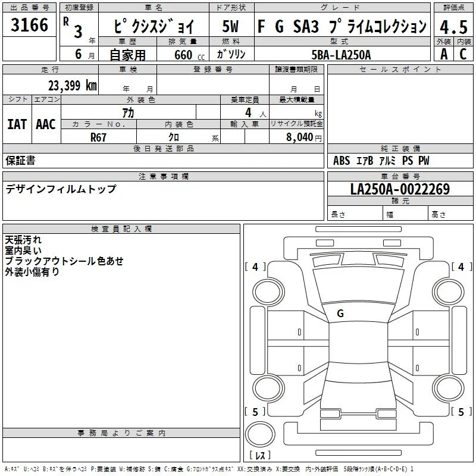Select the chassis number LA250A-0022269

[x=400, y=189]
